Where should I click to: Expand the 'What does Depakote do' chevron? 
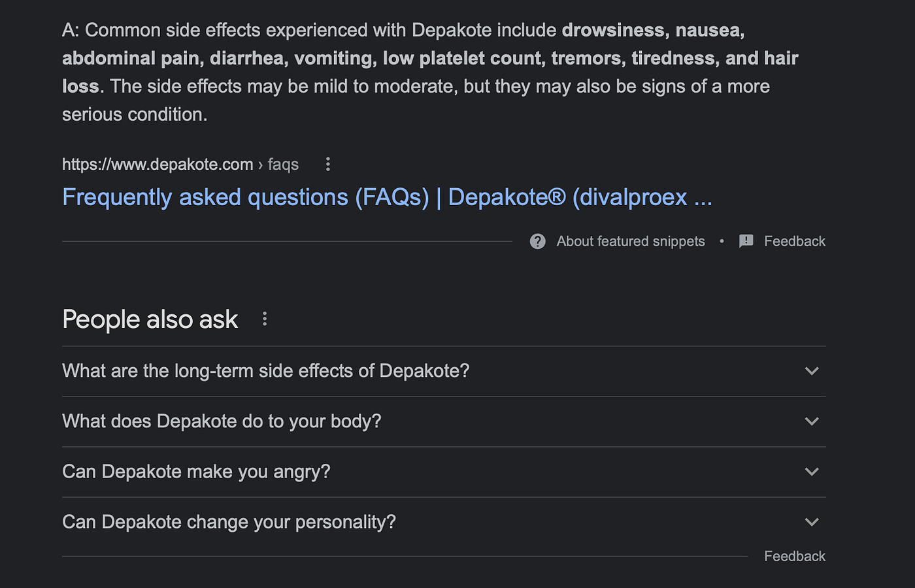[x=812, y=421]
